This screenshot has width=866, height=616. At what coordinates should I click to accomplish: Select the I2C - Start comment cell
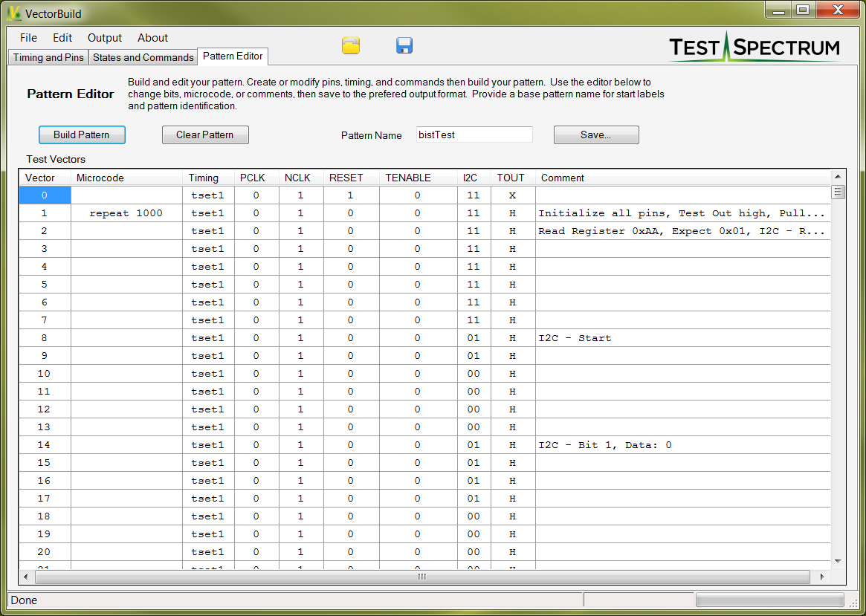(x=682, y=338)
